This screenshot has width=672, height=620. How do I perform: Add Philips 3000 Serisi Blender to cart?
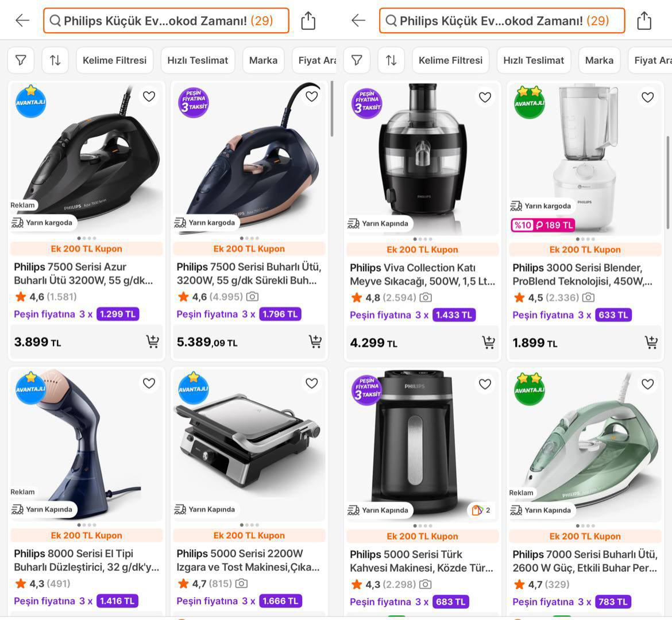click(x=651, y=343)
